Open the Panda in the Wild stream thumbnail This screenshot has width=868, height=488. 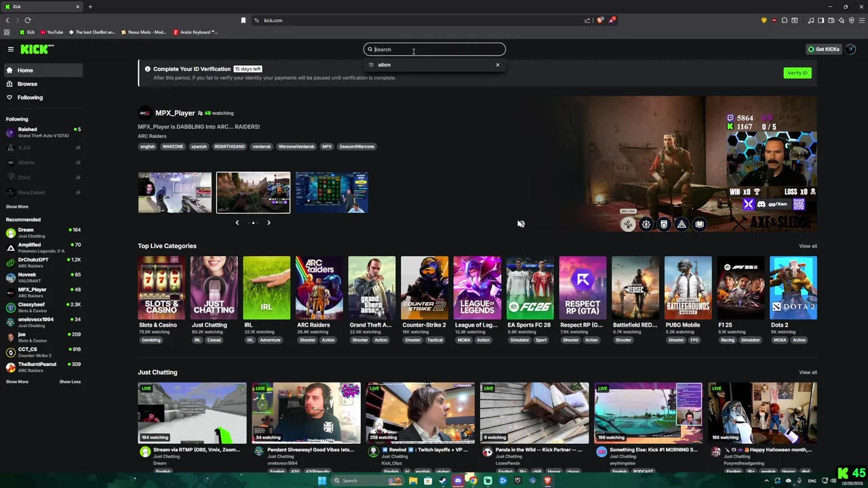click(x=534, y=413)
